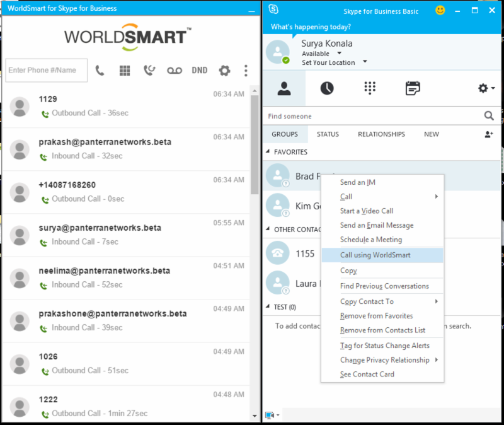The width and height of the screenshot is (504, 425).
Task: Select Send an IM from context menu
Action: 382,182
